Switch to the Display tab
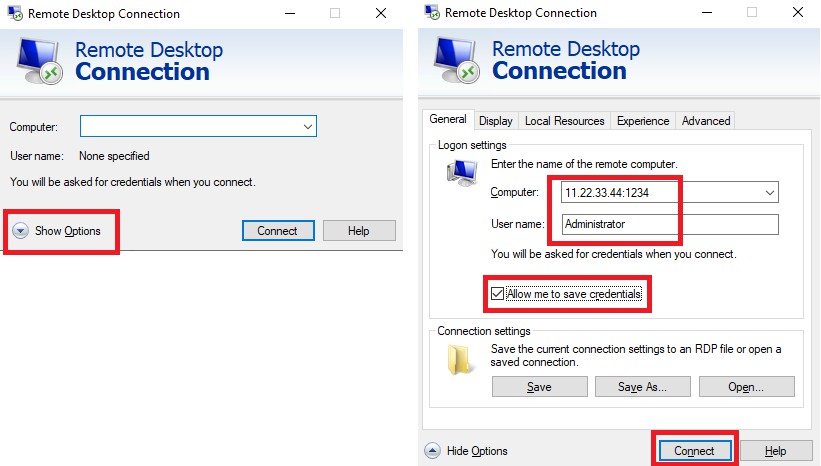This screenshot has height=466, width=821. 495,121
